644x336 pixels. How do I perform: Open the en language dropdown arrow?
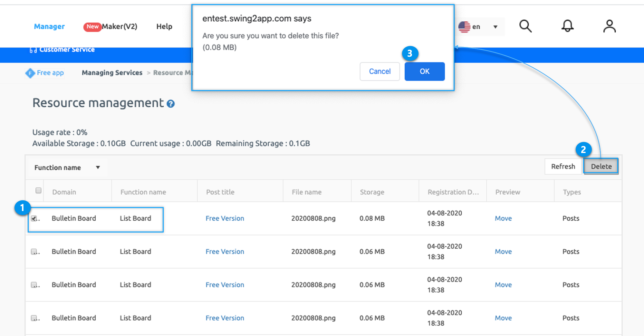tap(495, 27)
